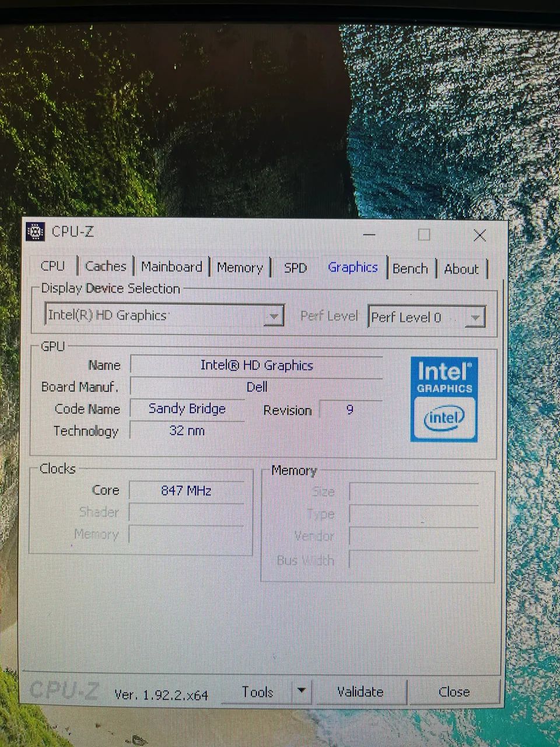Click the Memory Type empty field
This screenshot has width=560, height=747.
tap(414, 514)
